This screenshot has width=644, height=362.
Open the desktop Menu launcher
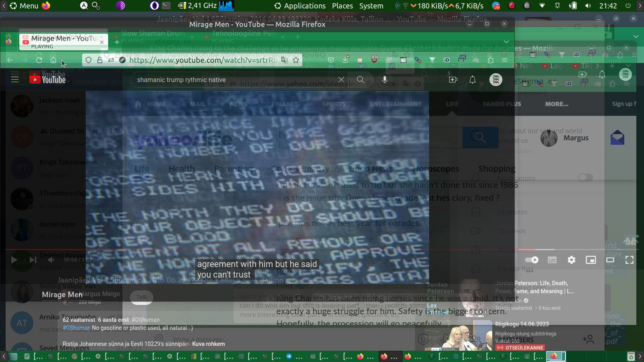pyautogui.click(x=24, y=6)
